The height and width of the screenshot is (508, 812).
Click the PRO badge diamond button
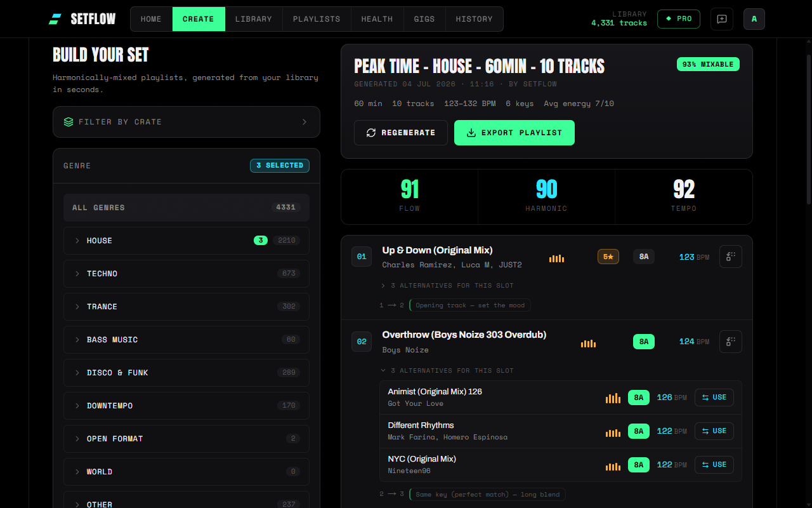[x=679, y=19]
